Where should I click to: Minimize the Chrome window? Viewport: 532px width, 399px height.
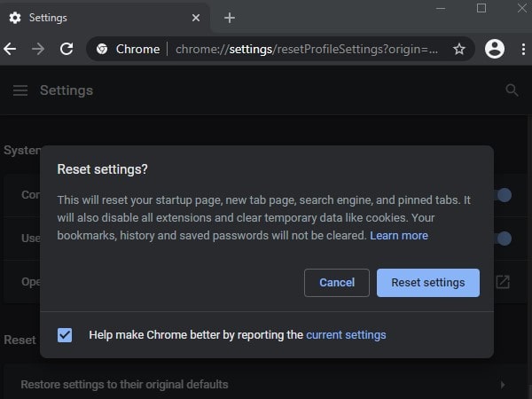pos(441,9)
